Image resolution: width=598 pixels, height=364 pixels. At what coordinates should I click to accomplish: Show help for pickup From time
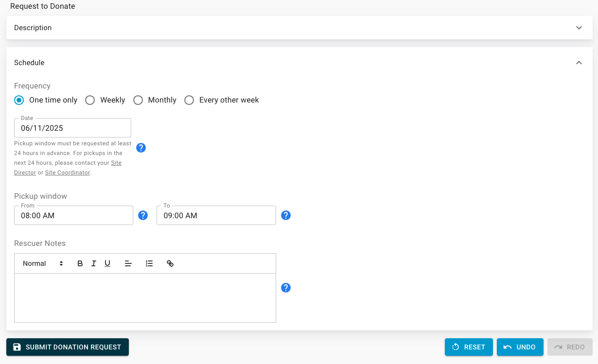143,215
